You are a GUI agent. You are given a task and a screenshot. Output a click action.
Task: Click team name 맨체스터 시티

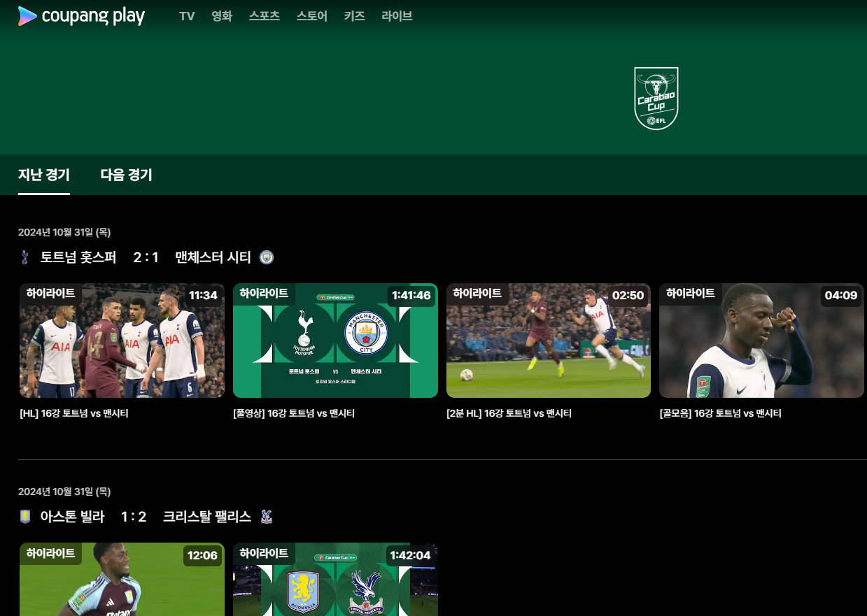point(213,257)
